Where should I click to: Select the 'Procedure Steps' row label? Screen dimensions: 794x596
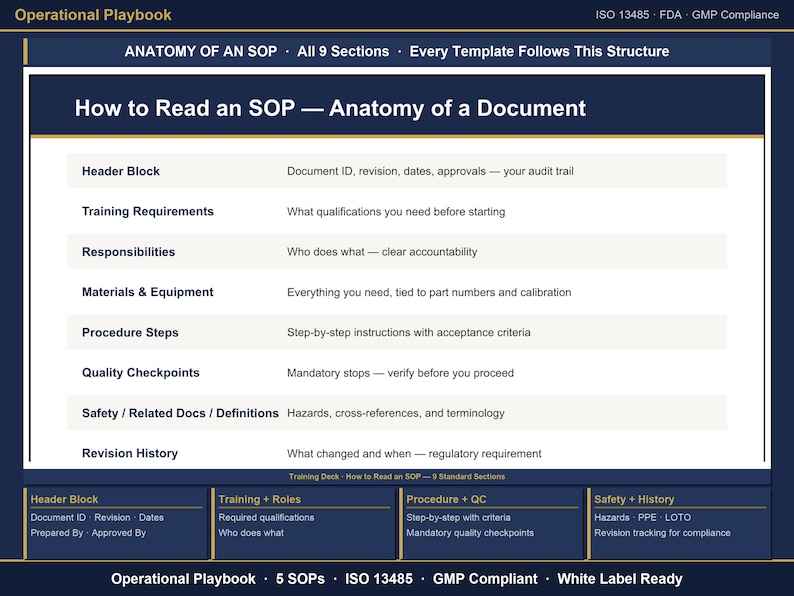point(130,333)
